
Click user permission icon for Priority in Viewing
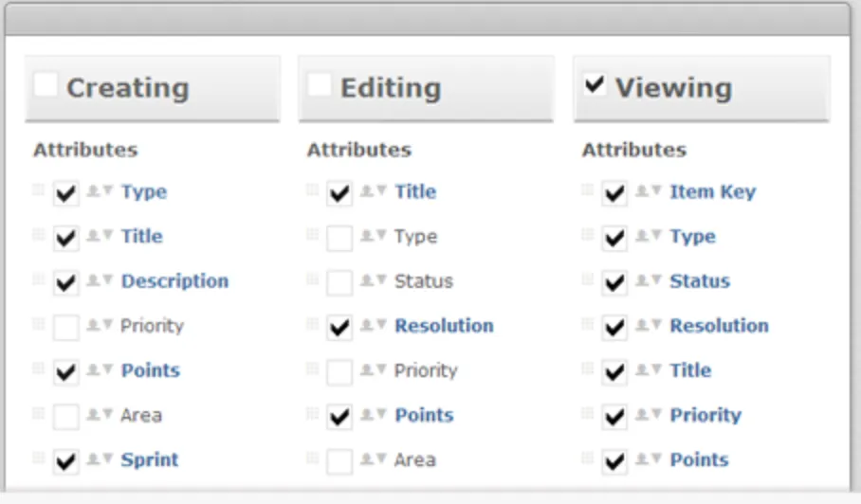[642, 415]
